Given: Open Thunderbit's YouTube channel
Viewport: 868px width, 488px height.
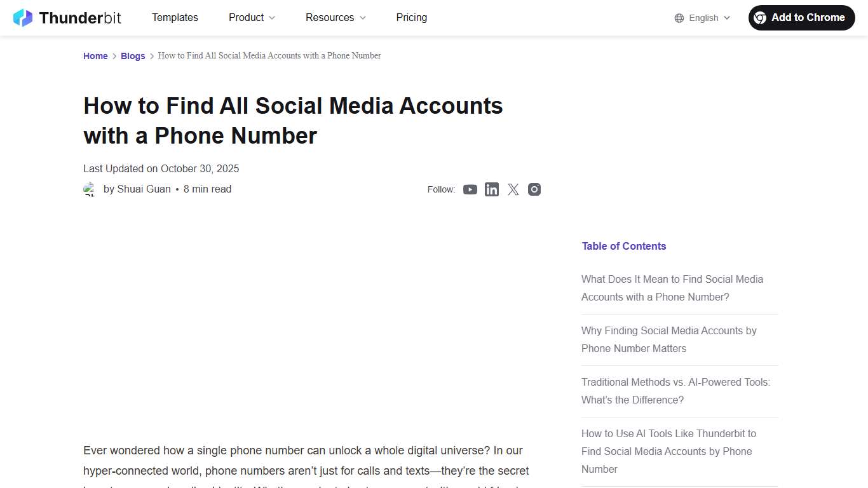Looking at the screenshot, I should pos(470,189).
